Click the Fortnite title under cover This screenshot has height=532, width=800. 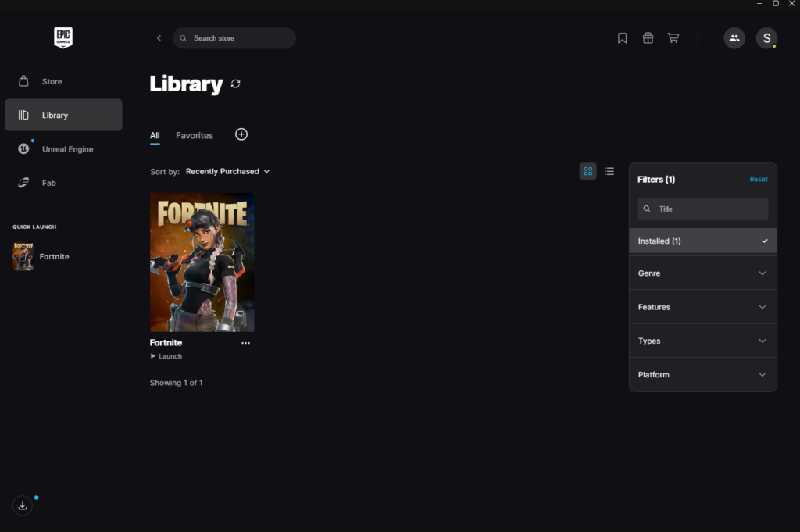pyautogui.click(x=166, y=343)
